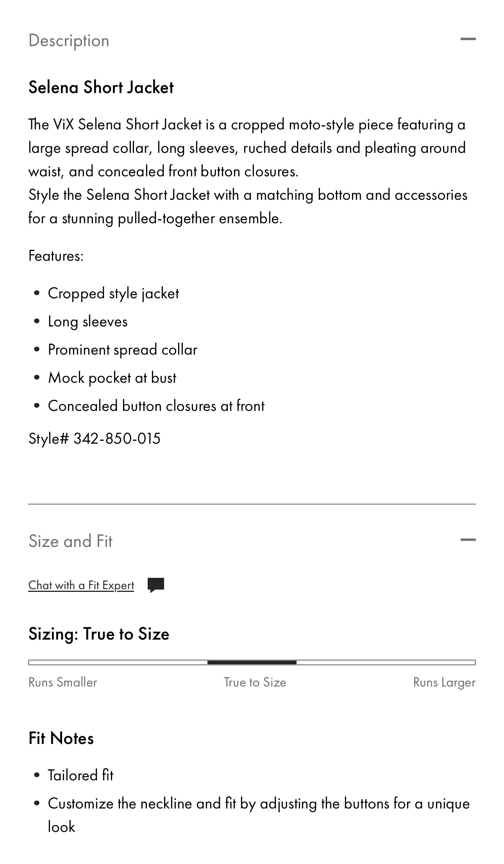
Task: Collapse the Description section minus icon
Action: coord(468,39)
